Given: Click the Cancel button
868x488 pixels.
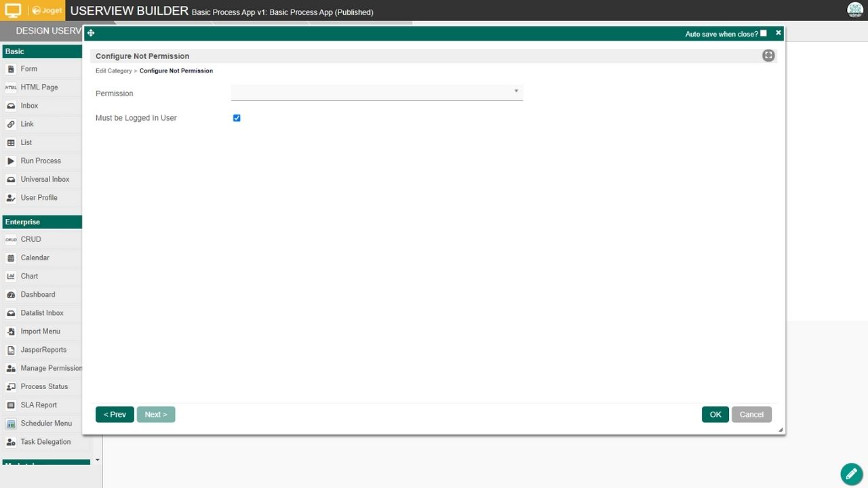Looking at the screenshot, I should [751, 415].
